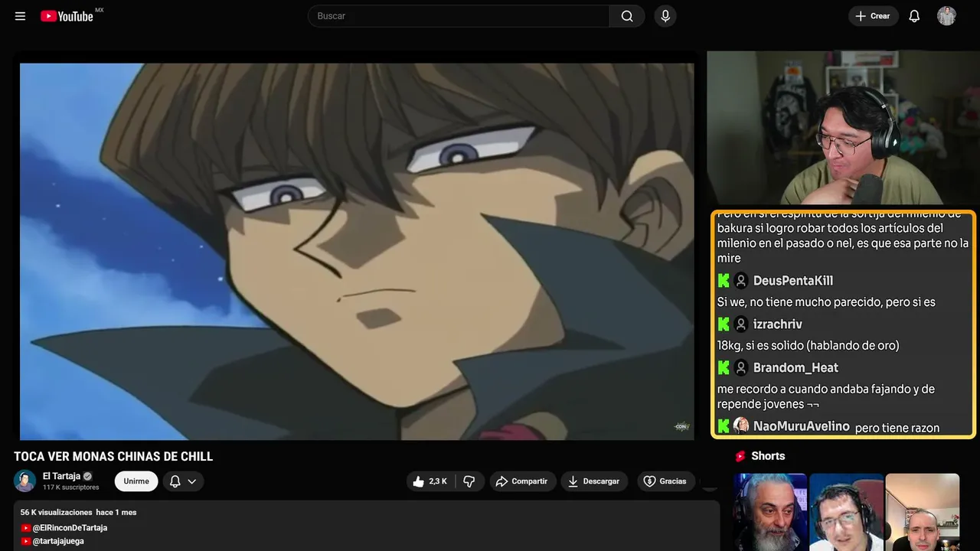
Task: Click the user avatar beside DeusPentaKill
Action: (x=741, y=281)
